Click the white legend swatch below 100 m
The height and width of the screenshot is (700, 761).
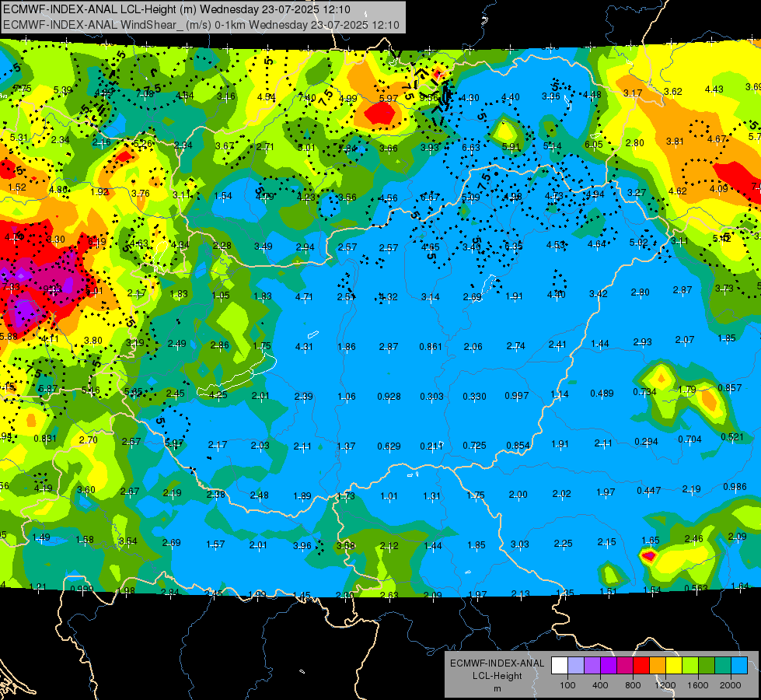[560, 666]
